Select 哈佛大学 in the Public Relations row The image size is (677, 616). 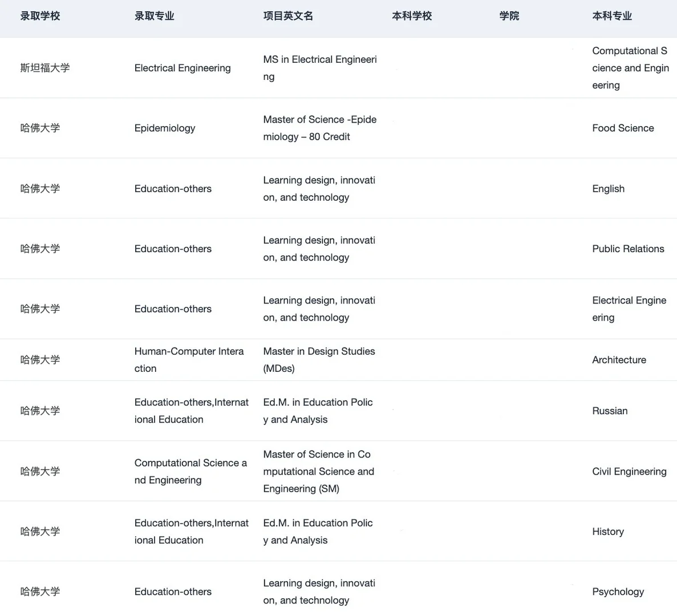pyautogui.click(x=40, y=248)
